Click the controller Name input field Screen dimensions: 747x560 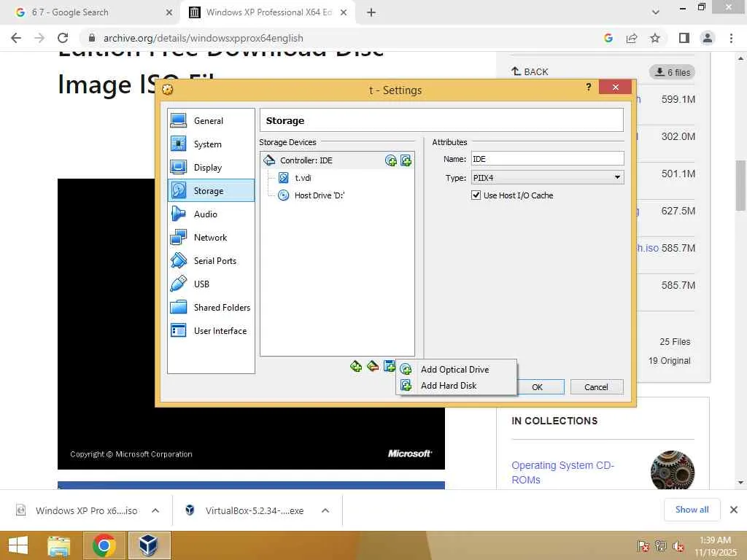[547, 159]
